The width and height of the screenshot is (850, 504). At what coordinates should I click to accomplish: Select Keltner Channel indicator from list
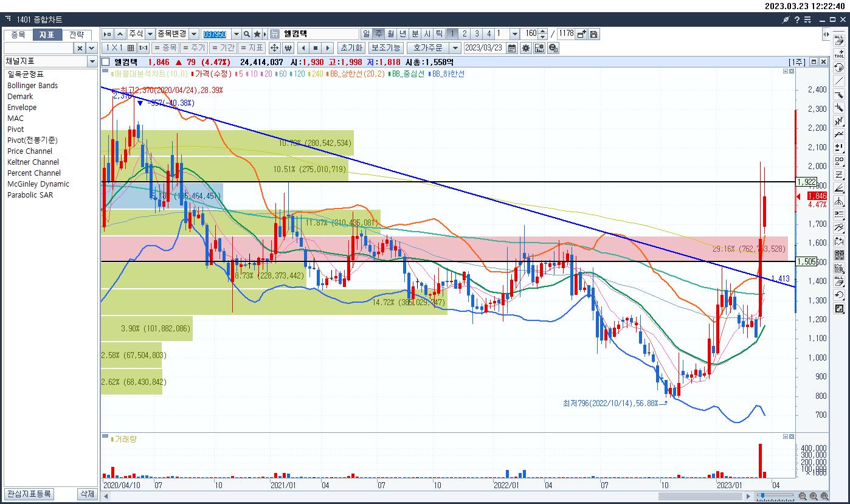(33, 162)
